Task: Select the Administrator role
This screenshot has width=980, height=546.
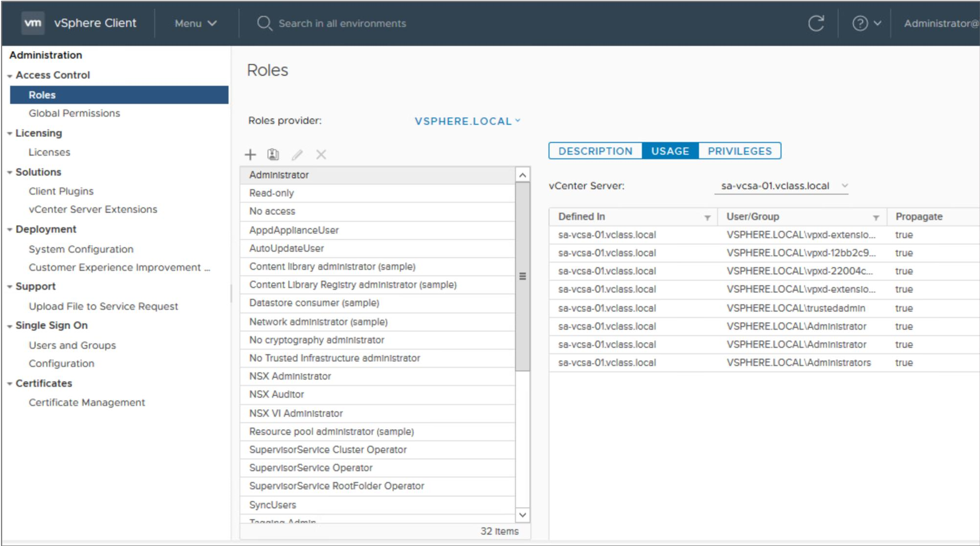Action: point(377,175)
